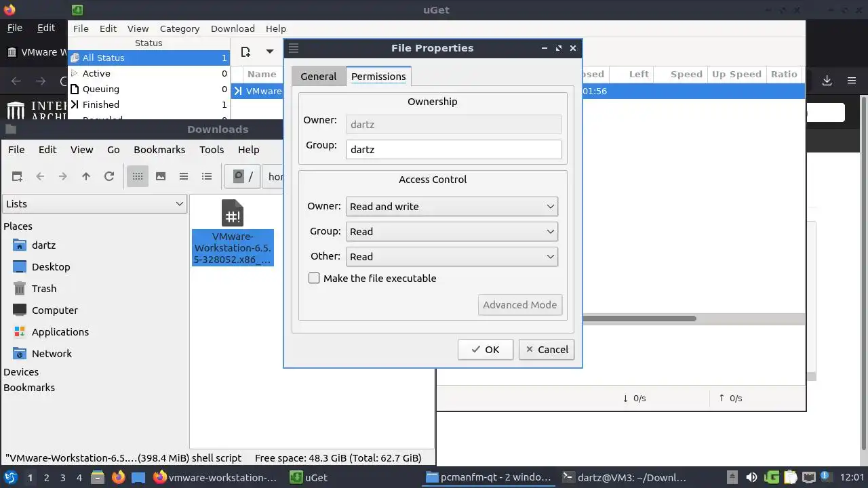This screenshot has width=868, height=488.
Task: Open the Group access dropdown
Action: coord(452,231)
